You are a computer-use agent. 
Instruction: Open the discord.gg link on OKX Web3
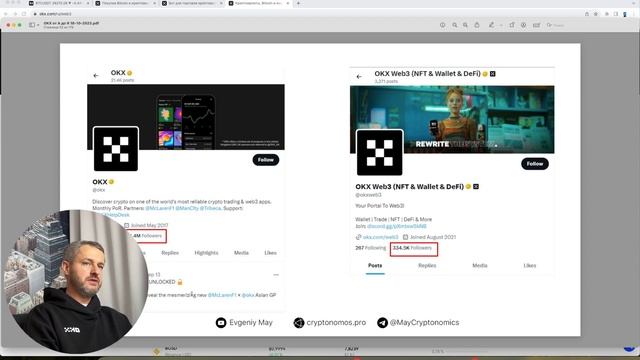397,226
